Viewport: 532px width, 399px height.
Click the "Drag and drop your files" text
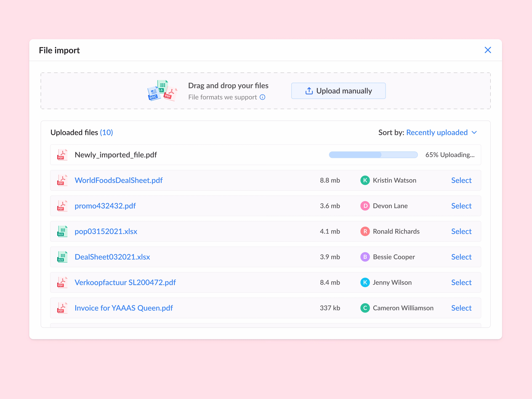coord(228,85)
